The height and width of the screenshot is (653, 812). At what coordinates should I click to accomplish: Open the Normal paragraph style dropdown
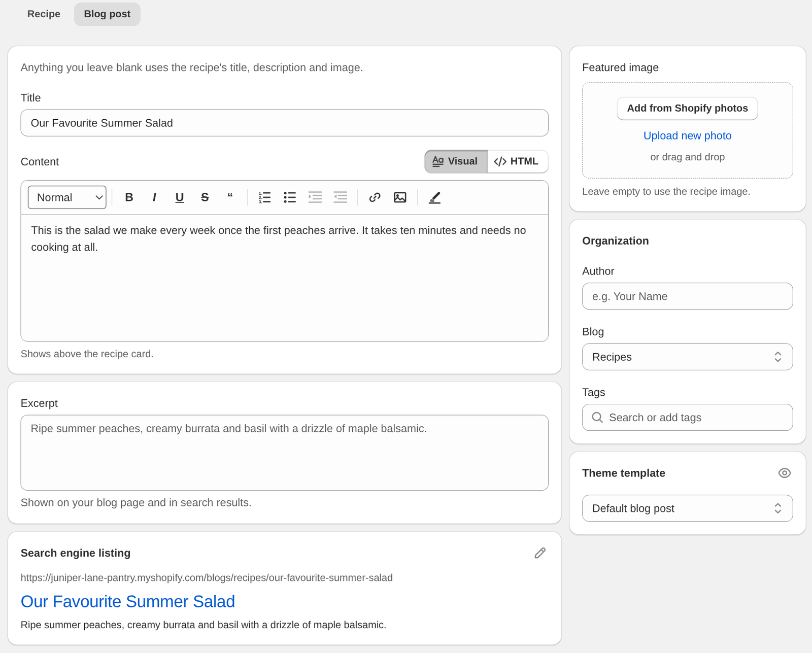pos(67,197)
